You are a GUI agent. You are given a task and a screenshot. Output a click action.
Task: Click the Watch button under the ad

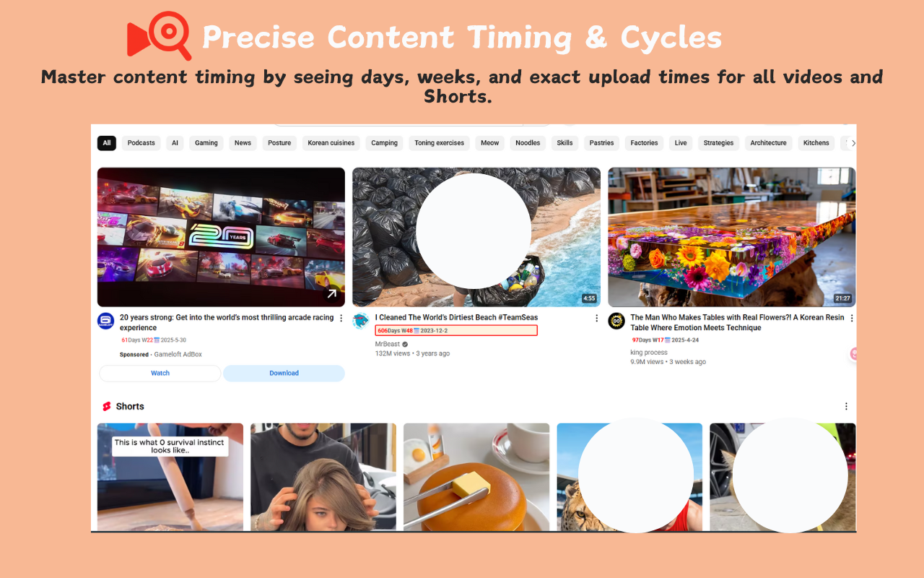(x=160, y=373)
